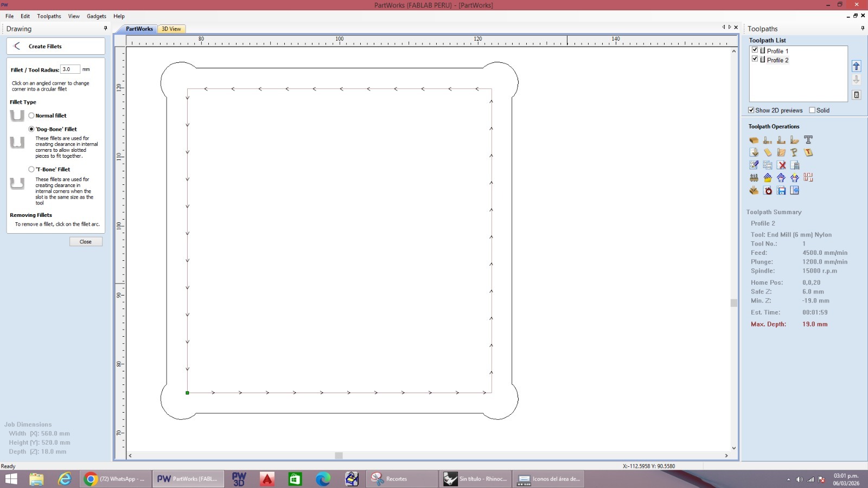The width and height of the screenshot is (868, 488).
Task: Open the Help menu
Action: (x=119, y=16)
